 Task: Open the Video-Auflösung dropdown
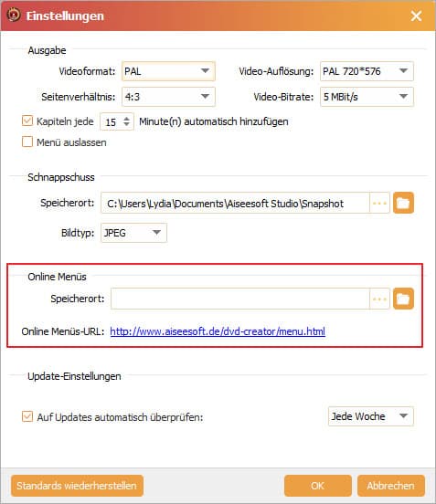tap(367, 71)
